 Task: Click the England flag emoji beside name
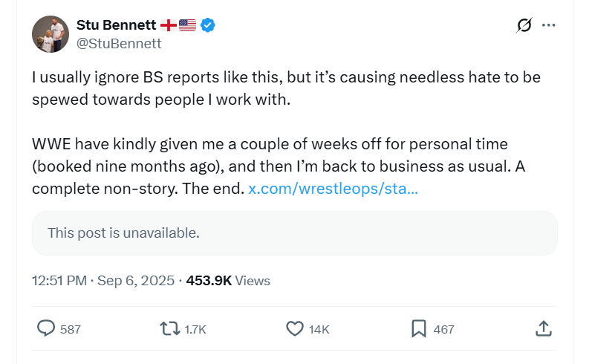coord(168,25)
